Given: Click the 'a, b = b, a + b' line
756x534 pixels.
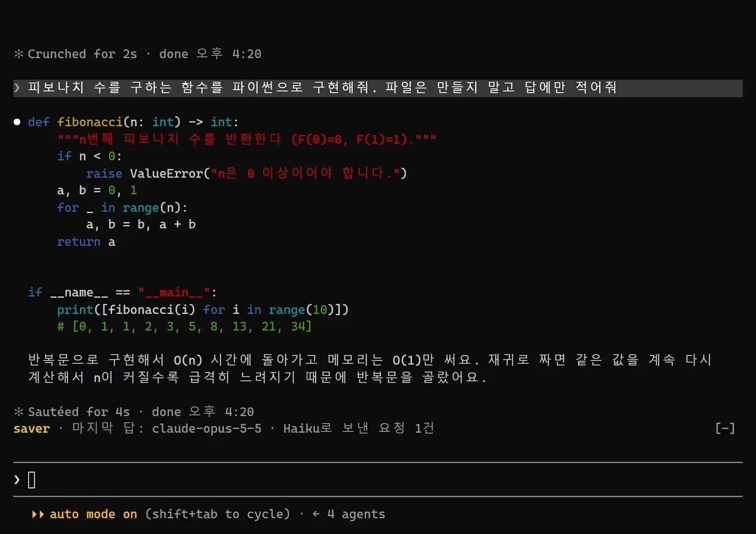Looking at the screenshot, I should 141,224.
